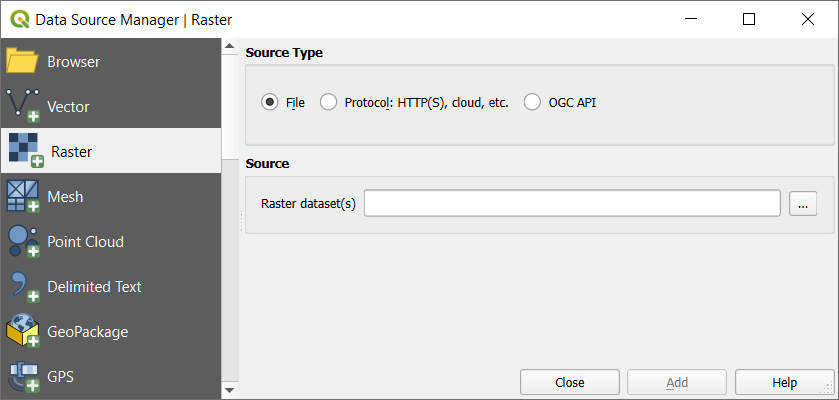The width and height of the screenshot is (839, 400).
Task: Click the Mesh grid icon
Action: (x=22, y=197)
